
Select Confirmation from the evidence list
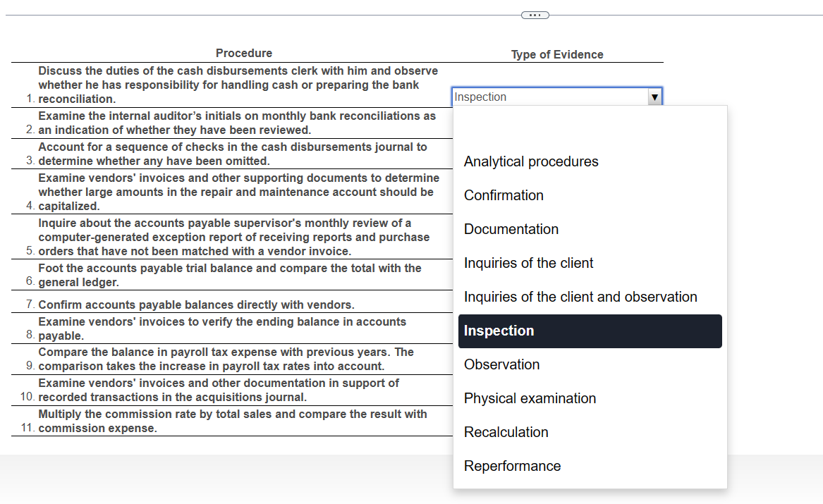(504, 195)
